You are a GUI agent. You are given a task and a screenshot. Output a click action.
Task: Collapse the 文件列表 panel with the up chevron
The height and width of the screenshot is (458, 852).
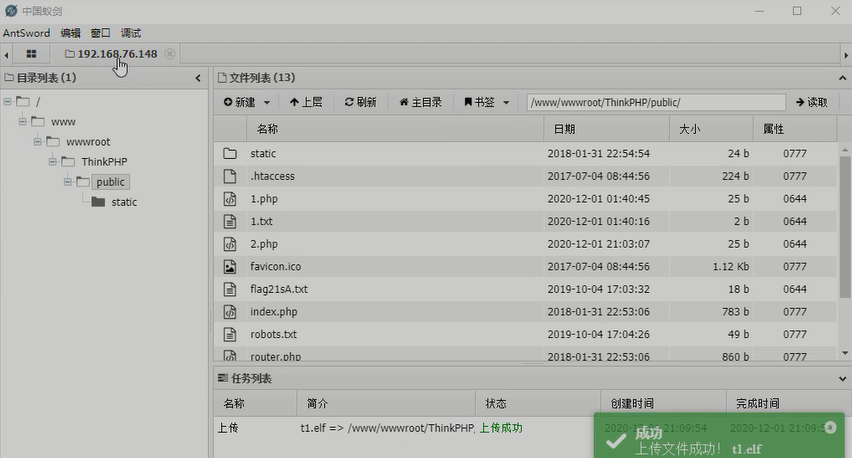point(842,78)
